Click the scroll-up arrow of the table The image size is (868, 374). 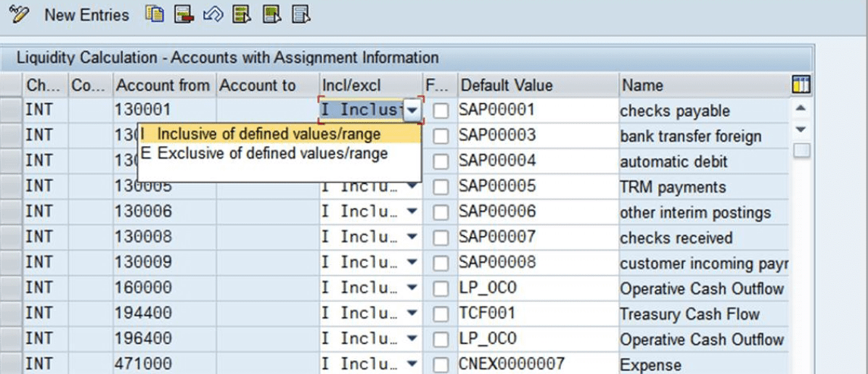(x=801, y=108)
